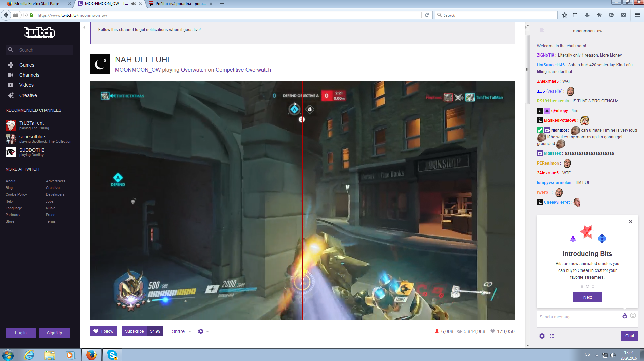Bookmark this page with the star

point(565,15)
